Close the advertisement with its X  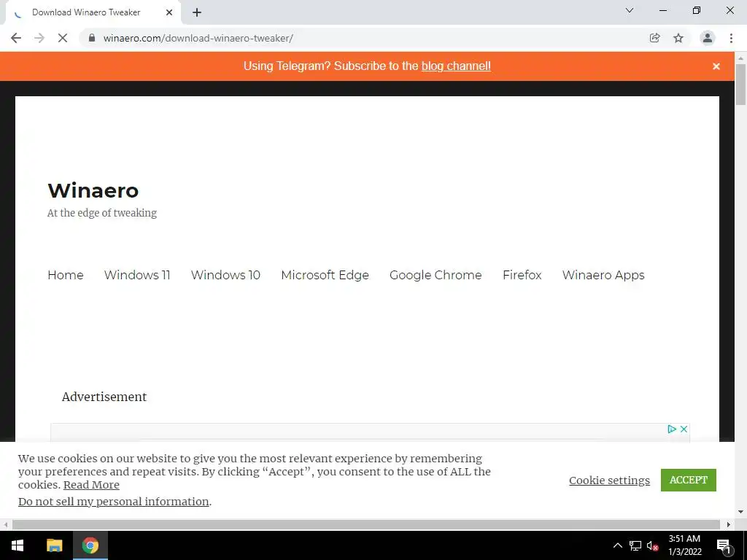point(684,429)
